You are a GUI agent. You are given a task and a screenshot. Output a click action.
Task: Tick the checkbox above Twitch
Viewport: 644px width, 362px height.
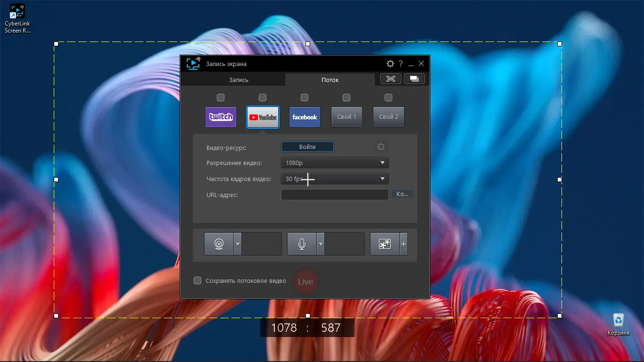coord(221,98)
